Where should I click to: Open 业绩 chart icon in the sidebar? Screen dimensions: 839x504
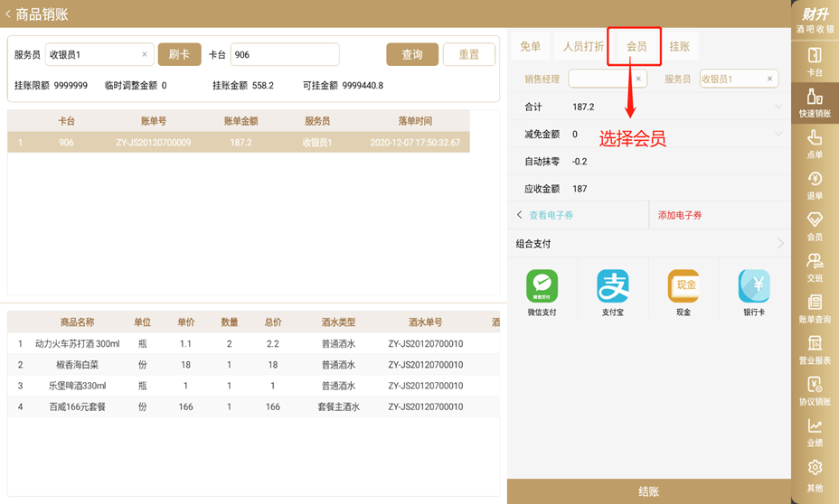coord(815,432)
